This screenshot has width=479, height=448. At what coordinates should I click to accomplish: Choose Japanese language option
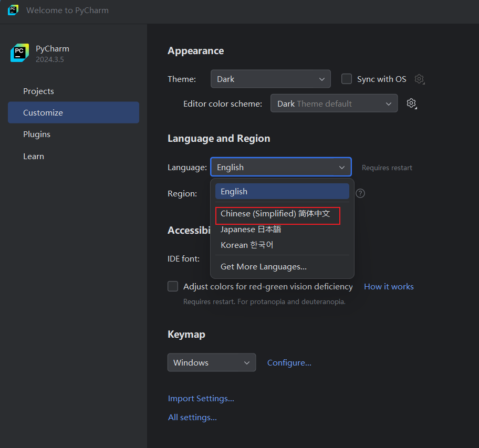(282, 230)
